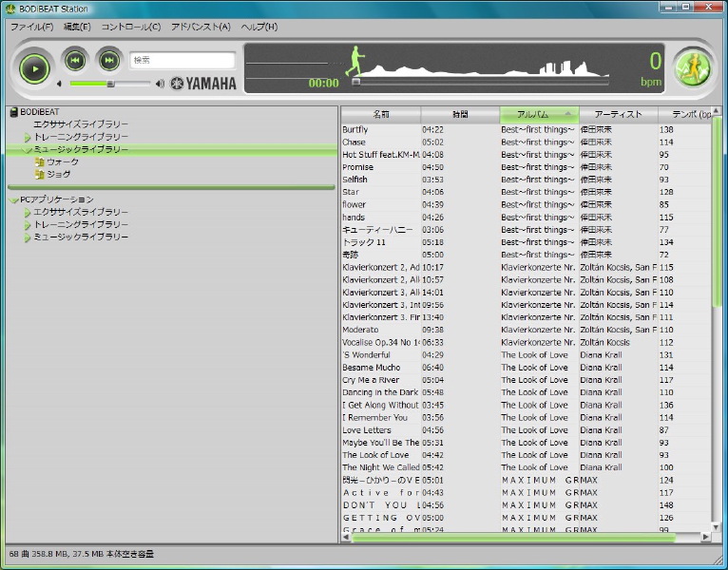
Task: Click the green running figure on timeline
Action: [355, 60]
